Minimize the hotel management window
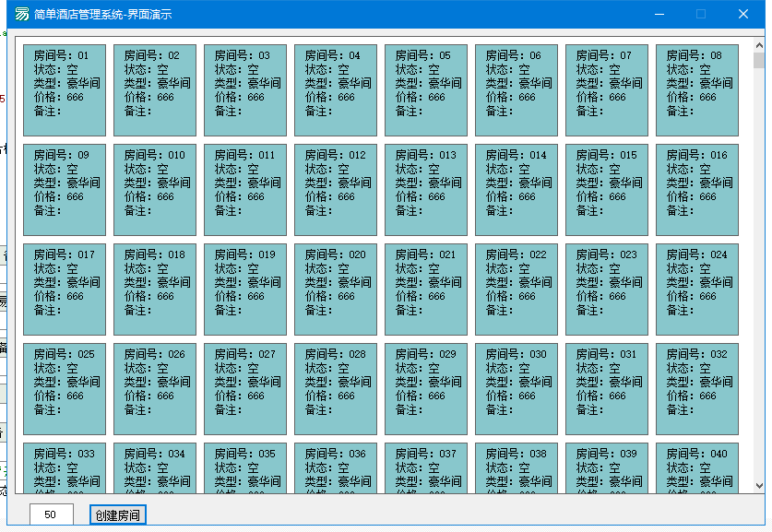Viewport: 772px width, 532px height. point(659,14)
